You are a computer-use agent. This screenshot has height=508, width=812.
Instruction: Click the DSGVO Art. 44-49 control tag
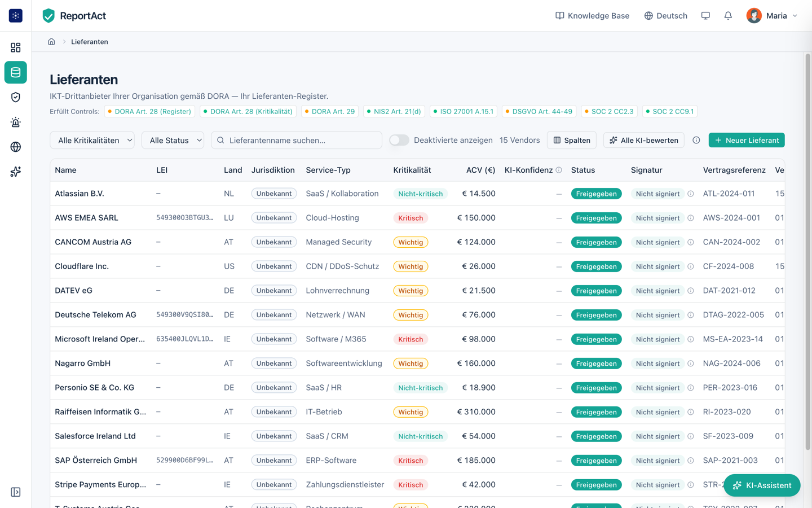(x=539, y=111)
